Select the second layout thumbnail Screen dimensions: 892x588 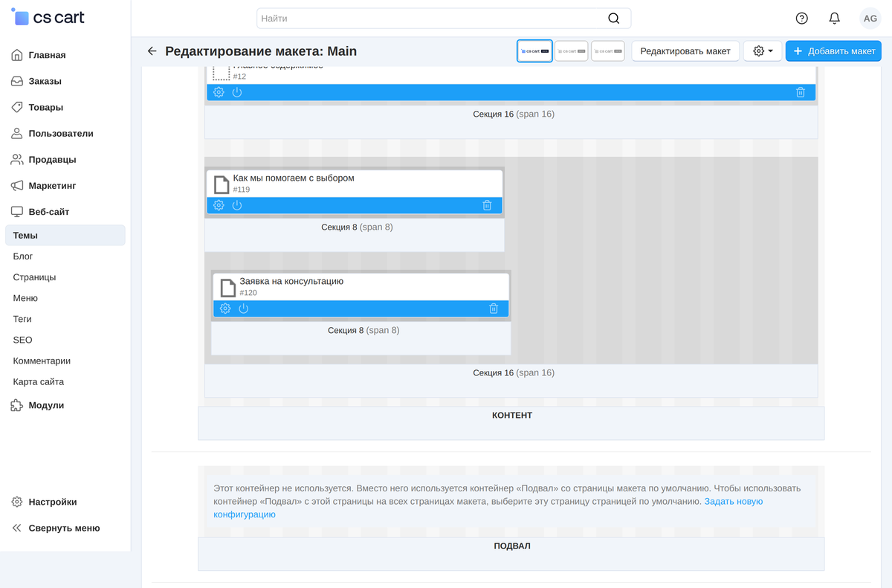(572, 51)
